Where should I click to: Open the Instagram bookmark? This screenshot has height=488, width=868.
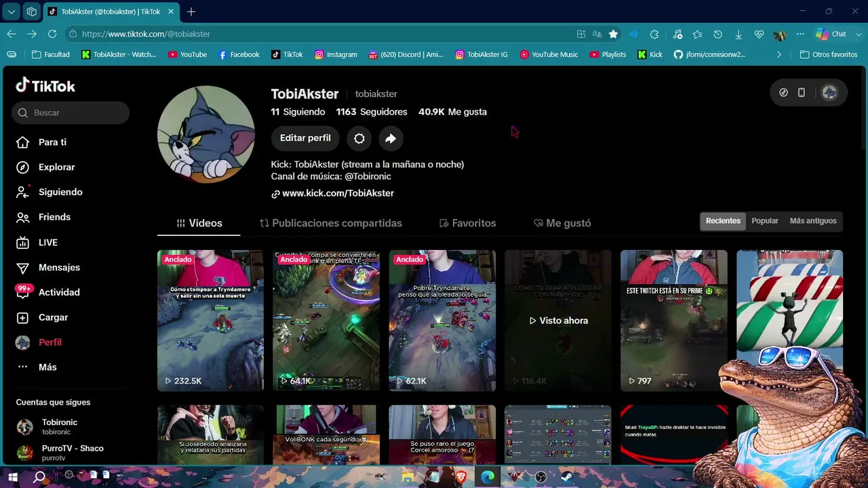pyautogui.click(x=336, y=54)
